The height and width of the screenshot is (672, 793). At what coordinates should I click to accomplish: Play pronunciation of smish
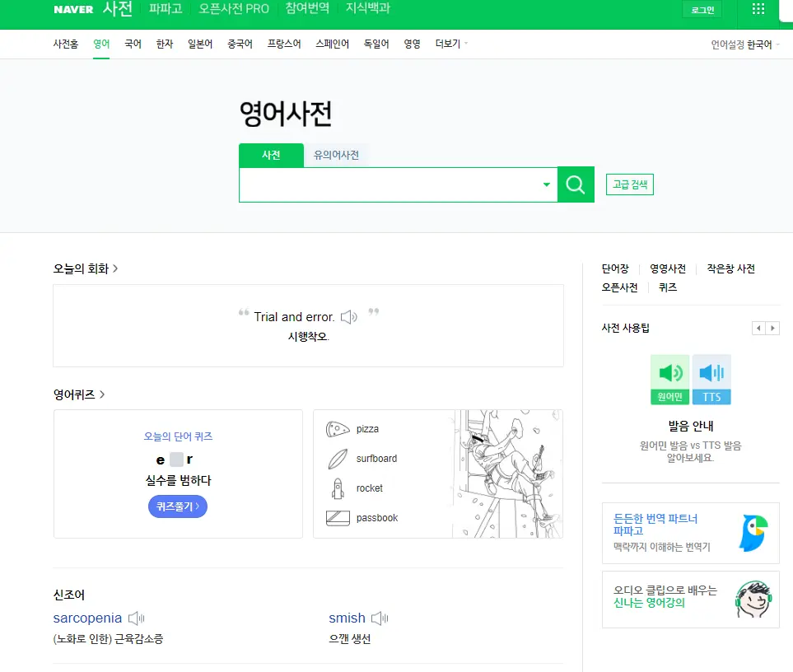coord(379,618)
